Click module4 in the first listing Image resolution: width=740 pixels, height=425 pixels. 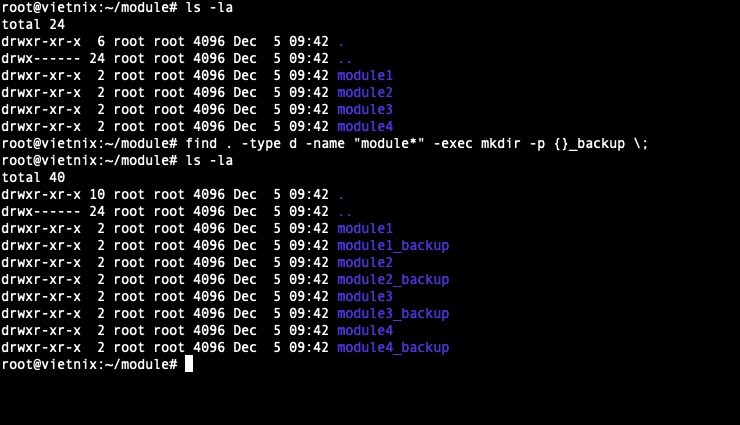[365, 126]
